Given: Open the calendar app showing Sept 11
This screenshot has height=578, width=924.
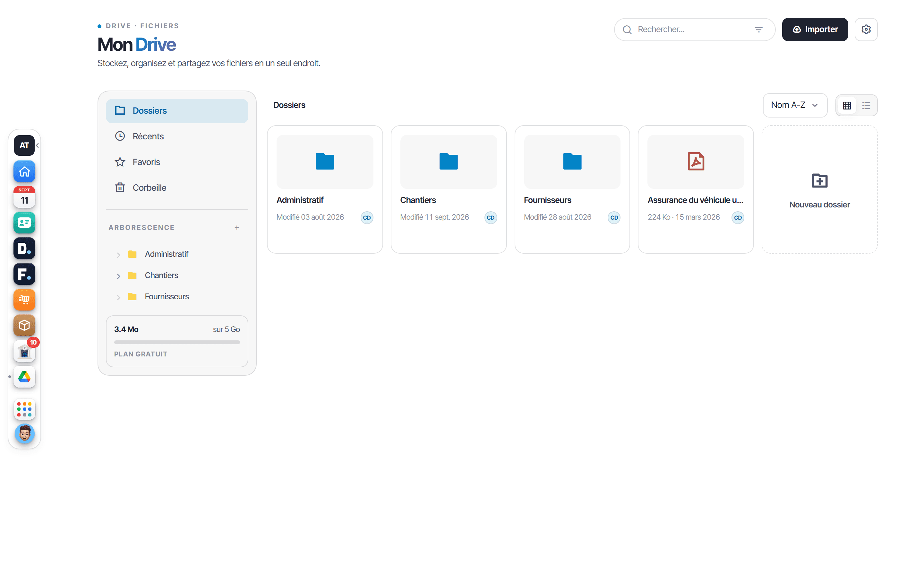Looking at the screenshot, I should click(x=24, y=197).
